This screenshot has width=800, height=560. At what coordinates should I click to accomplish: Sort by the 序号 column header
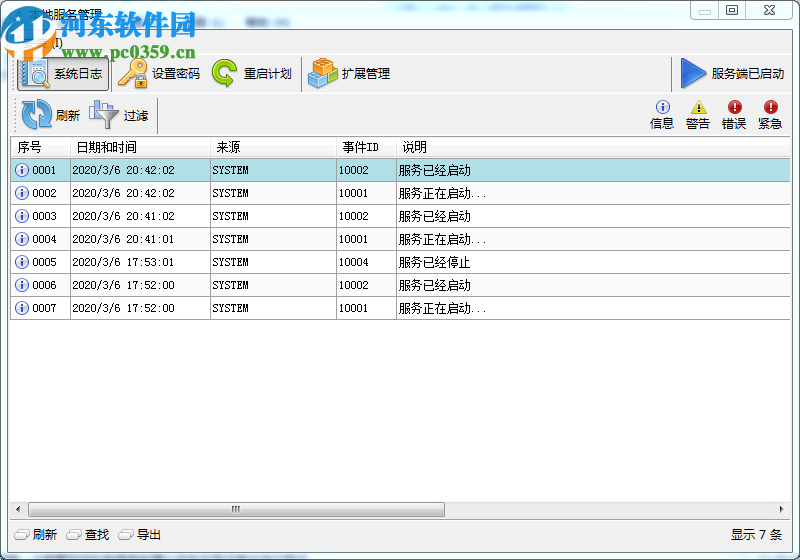tap(40, 147)
